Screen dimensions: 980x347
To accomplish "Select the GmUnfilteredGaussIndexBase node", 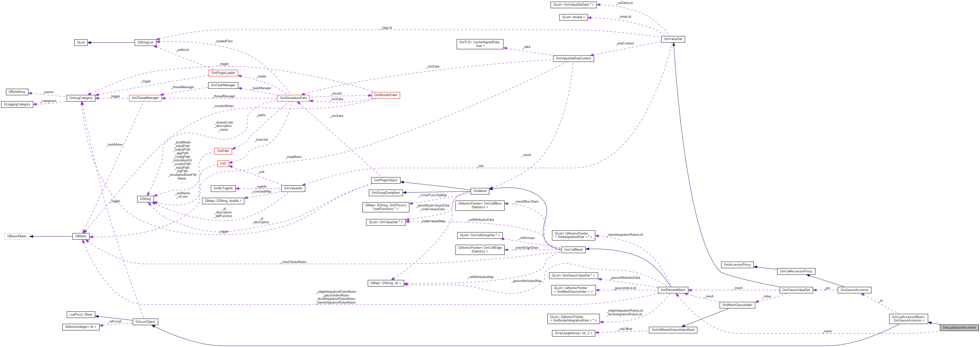I will click(x=673, y=330).
